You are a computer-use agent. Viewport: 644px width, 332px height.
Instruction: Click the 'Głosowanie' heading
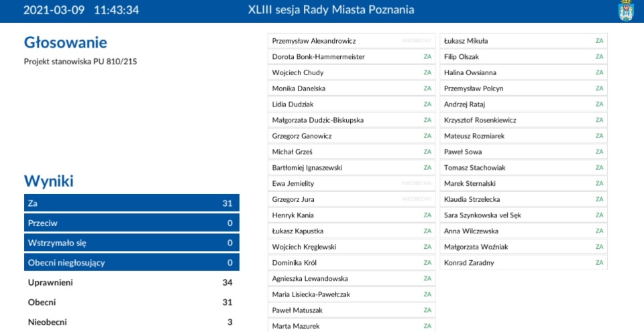click(65, 43)
